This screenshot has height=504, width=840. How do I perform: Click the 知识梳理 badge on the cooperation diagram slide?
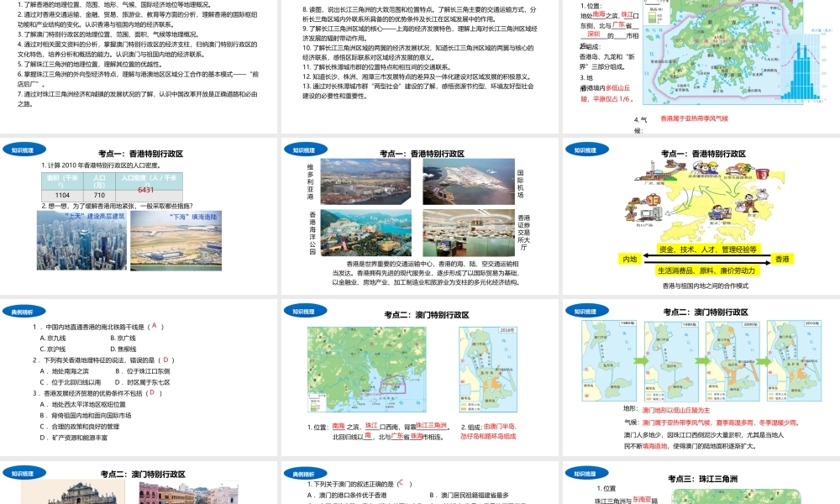[586, 150]
